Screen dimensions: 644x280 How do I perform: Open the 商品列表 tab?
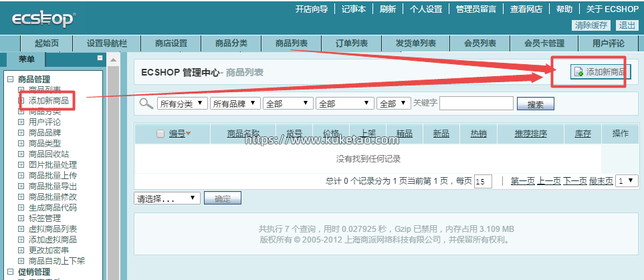pos(291,43)
